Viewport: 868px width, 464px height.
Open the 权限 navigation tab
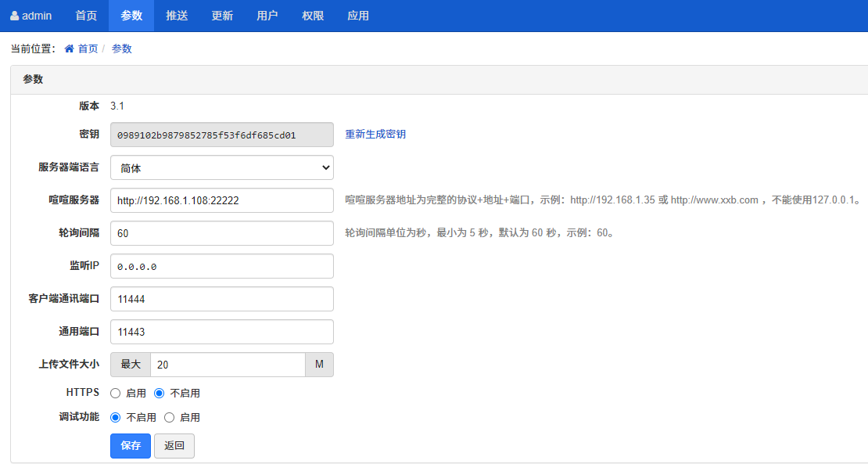[x=313, y=16]
